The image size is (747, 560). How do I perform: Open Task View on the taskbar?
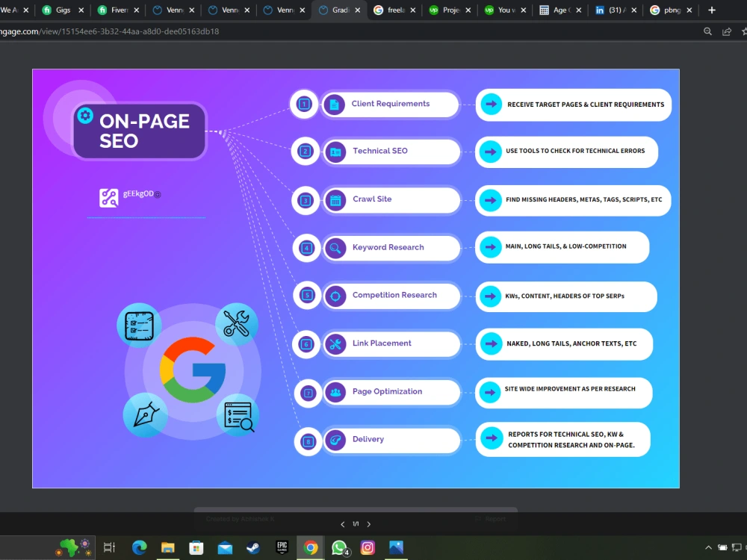point(109,547)
